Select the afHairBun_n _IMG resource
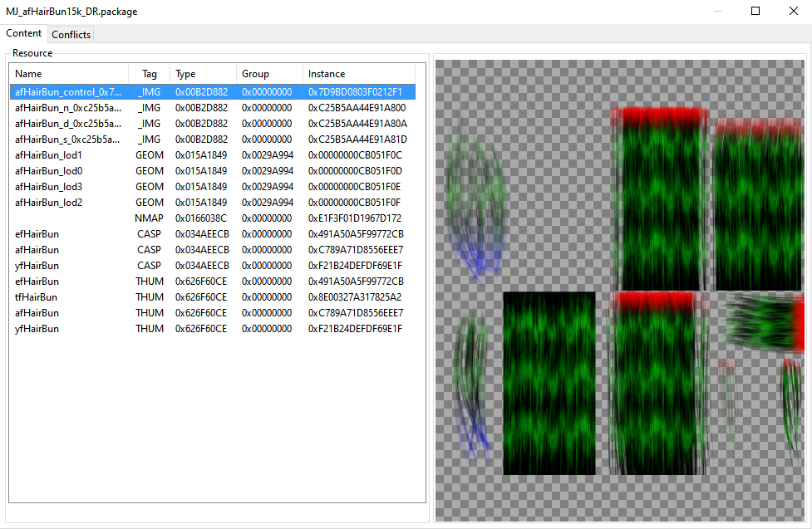 [x=68, y=108]
